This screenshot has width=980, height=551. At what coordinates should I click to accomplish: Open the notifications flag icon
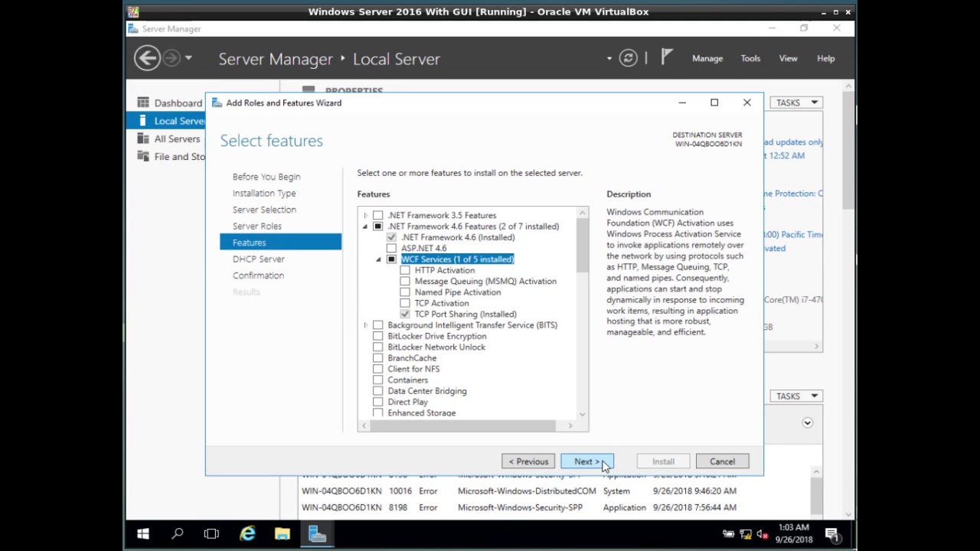point(667,57)
